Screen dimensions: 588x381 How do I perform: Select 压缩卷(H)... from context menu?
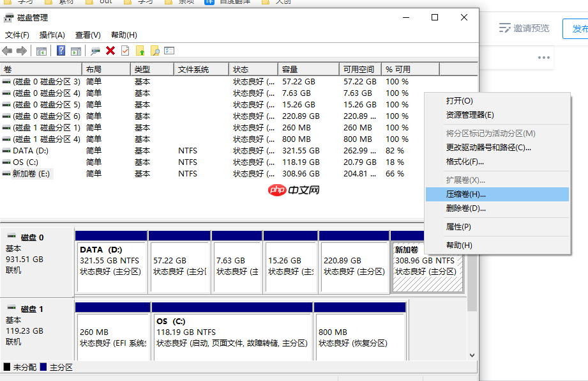[x=466, y=194]
